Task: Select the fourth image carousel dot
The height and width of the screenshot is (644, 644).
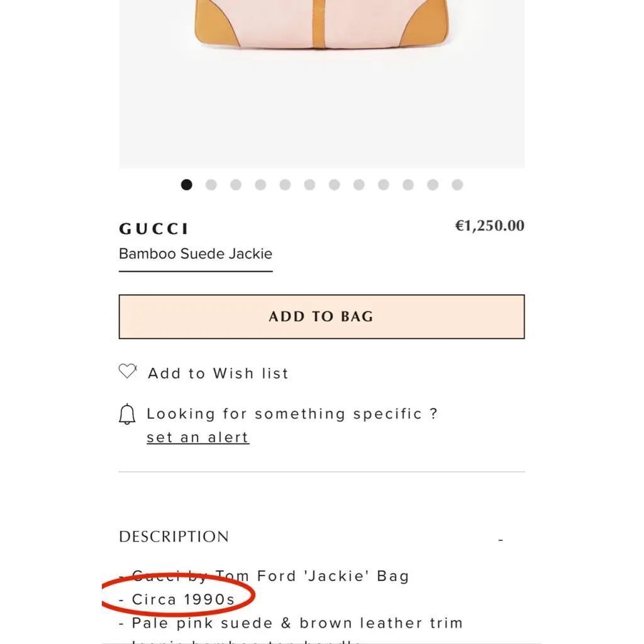Action: point(260,185)
